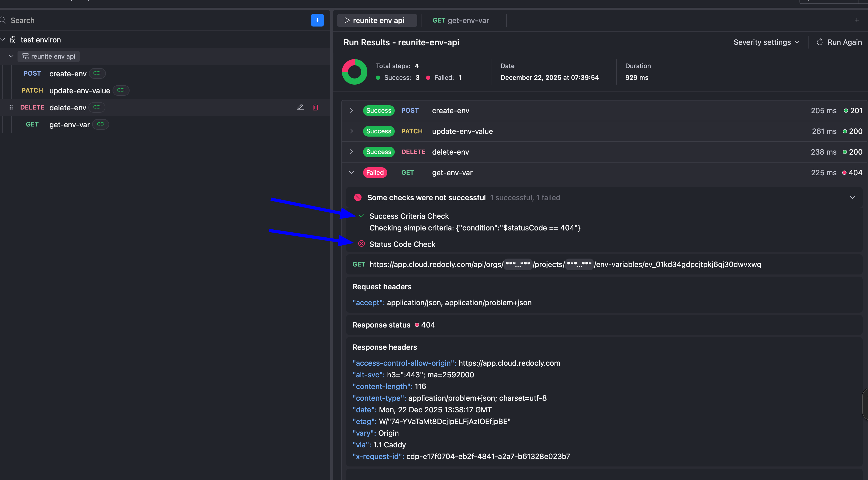Viewport: 868px width, 480px height.
Task: Open the Severity settings dropdown
Action: [766, 42]
